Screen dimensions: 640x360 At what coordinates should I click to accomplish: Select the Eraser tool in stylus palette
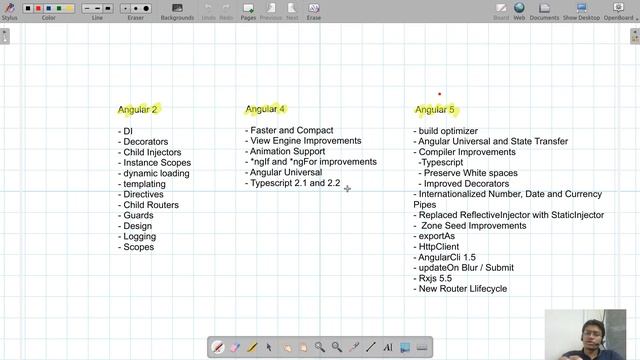click(235, 347)
